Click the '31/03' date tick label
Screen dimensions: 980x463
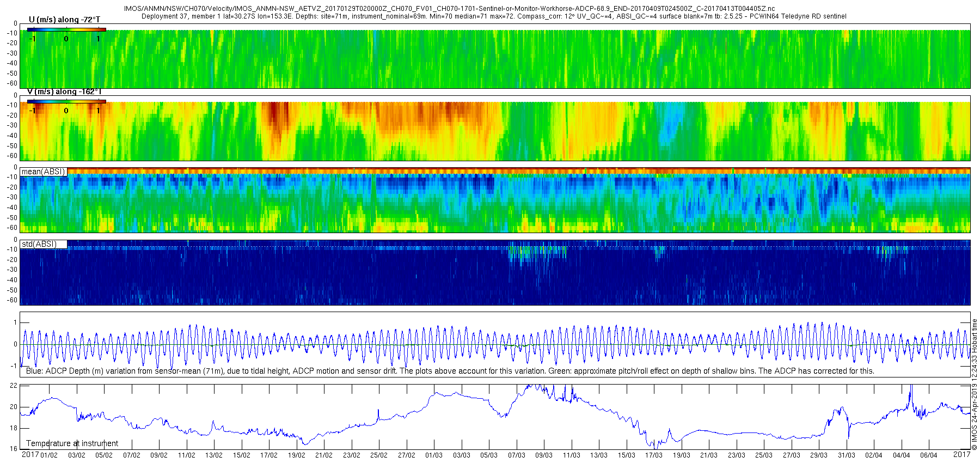point(846,455)
